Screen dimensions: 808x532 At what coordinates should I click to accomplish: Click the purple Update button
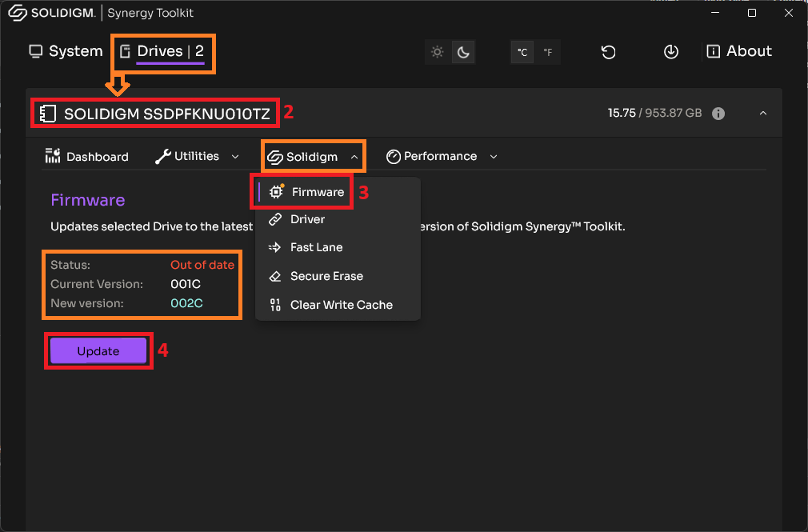pos(98,351)
